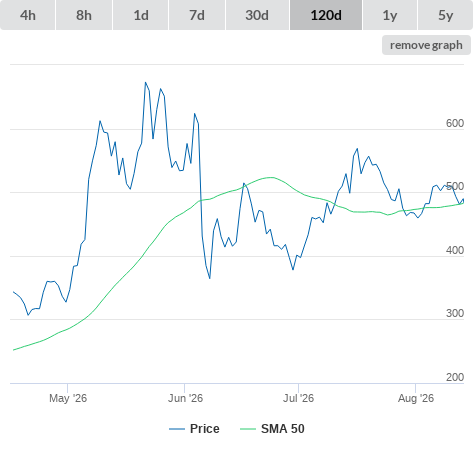The height and width of the screenshot is (455, 474).
Task: Click the Aug '26 axis label
Action: tap(416, 398)
